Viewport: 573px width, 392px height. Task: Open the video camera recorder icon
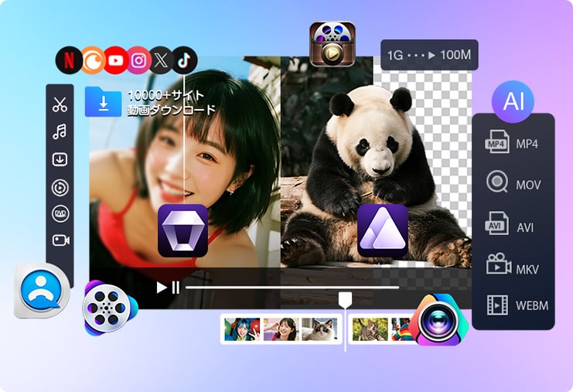coord(60,240)
